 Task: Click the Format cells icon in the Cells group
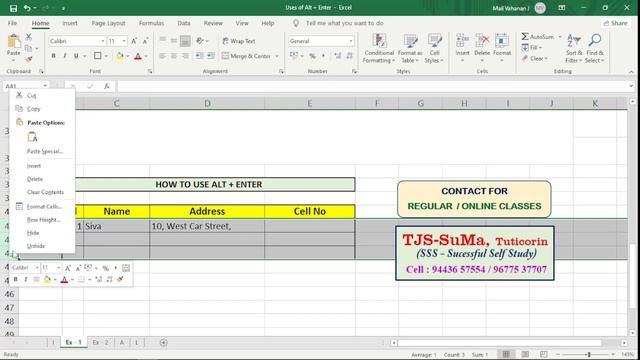click(502, 41)
